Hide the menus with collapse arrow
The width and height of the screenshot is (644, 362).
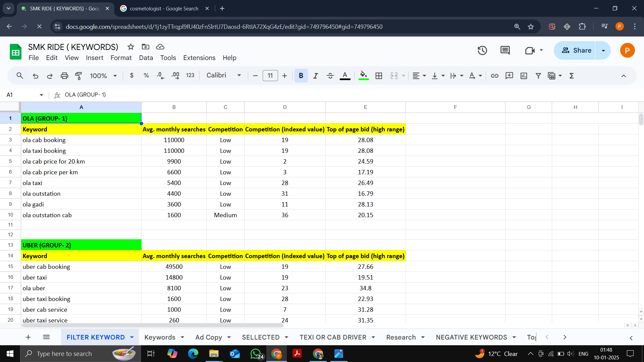(x=624, y=76)
